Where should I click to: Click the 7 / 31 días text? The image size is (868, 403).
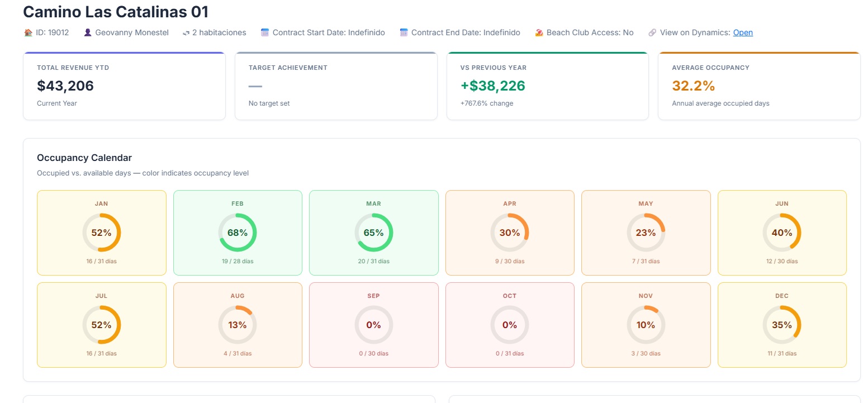tap(646, 261)
